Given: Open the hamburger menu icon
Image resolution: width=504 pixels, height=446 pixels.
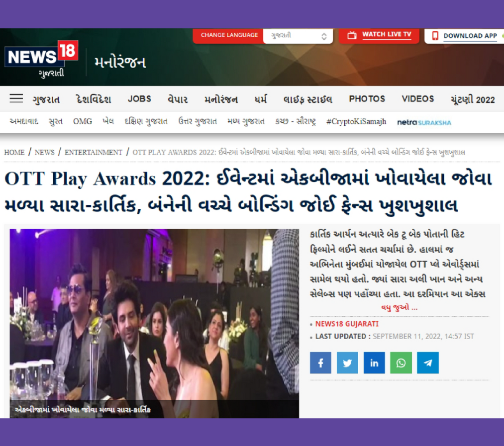Looking at the screenshot, I should coord(16,98).
